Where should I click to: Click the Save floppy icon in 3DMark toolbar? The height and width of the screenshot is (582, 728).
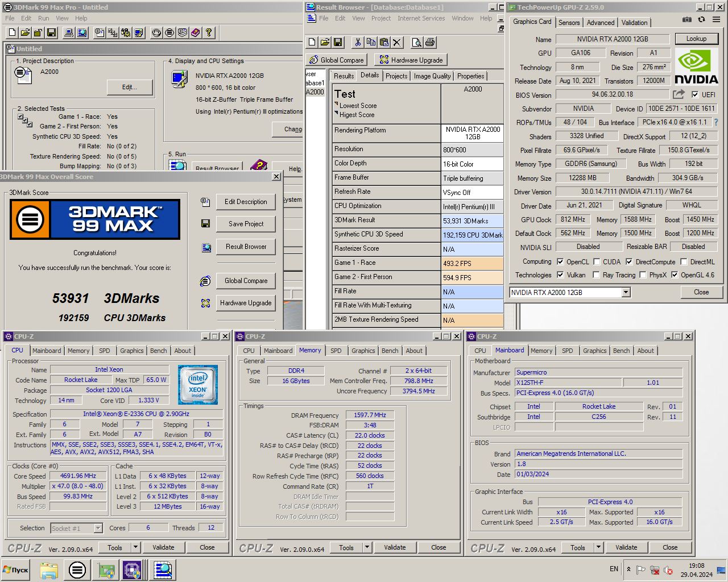[x=51, y=33]
